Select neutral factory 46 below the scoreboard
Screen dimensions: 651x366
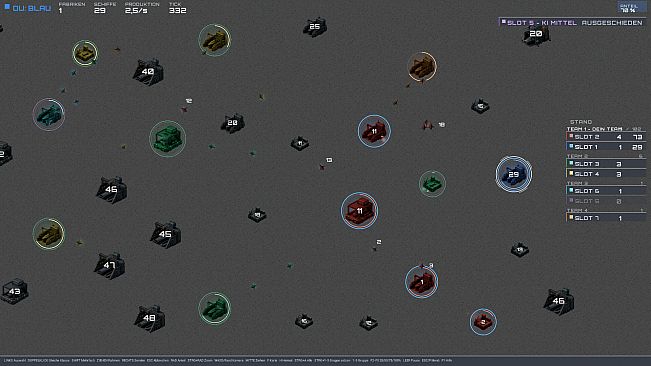(558, 301)
